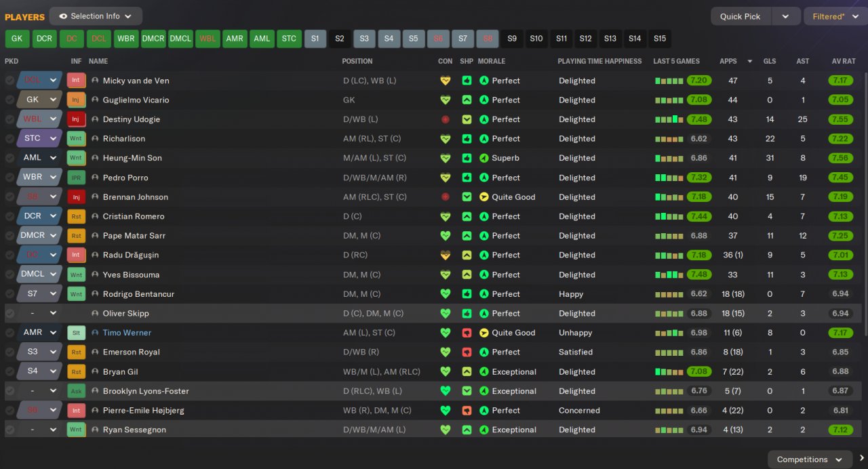Toggle selection checkbox for Heung-Min Son
The image size is (868, 469).
pyautogui.click(x=9, y=158)
